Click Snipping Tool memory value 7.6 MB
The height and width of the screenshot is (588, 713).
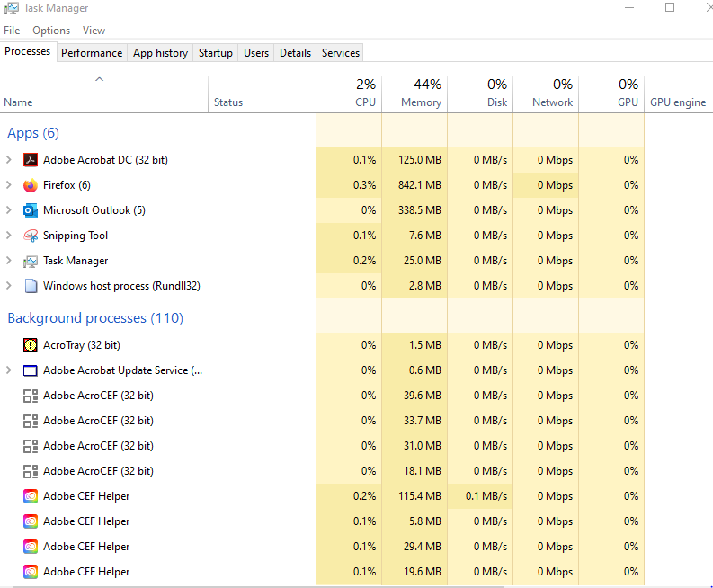coord(425,236)
